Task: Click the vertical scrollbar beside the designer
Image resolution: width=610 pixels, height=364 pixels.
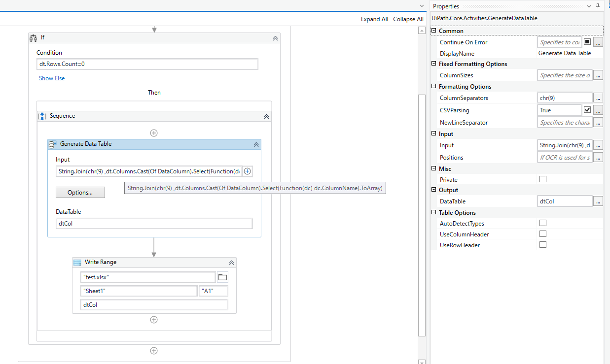Action: tap(422, 197)
